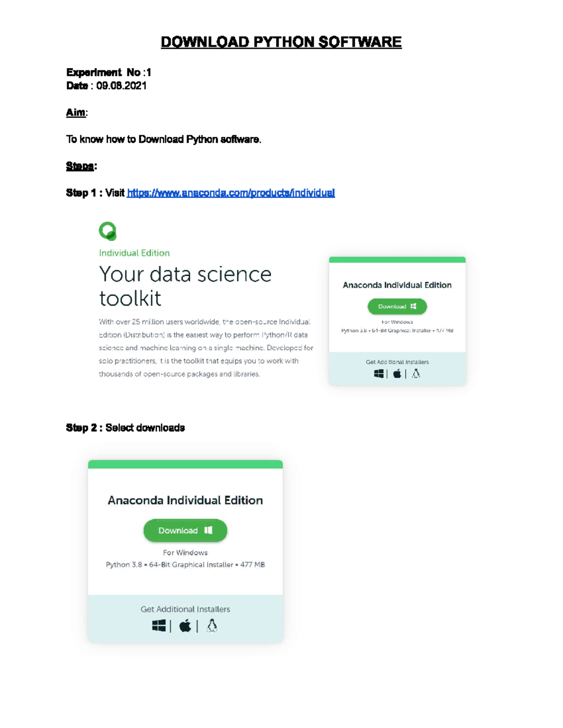Select Linux penguin icon in Step 1 card
The height and width of the screenshot is (728, 563).
(x=416, y=374)
